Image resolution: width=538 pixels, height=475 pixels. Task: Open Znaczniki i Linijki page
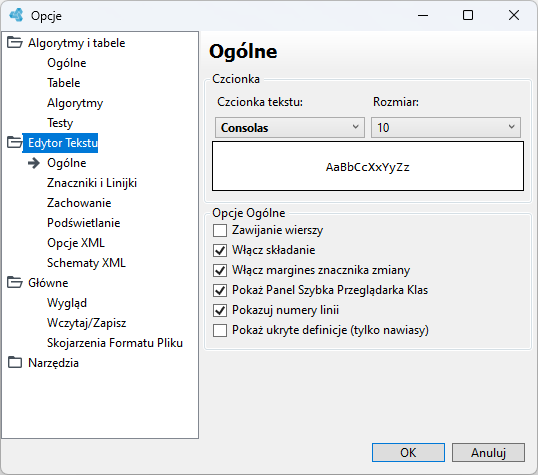click(x=92, y=183)
